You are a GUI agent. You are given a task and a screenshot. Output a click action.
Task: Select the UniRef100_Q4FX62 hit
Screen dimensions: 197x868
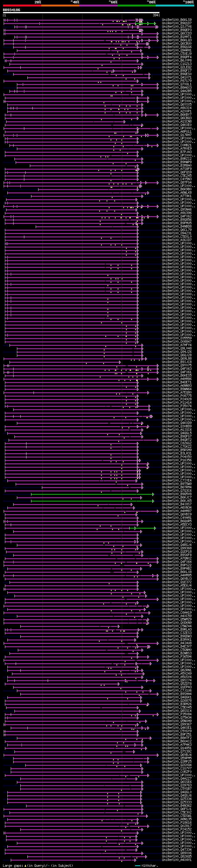click(177, 216)
